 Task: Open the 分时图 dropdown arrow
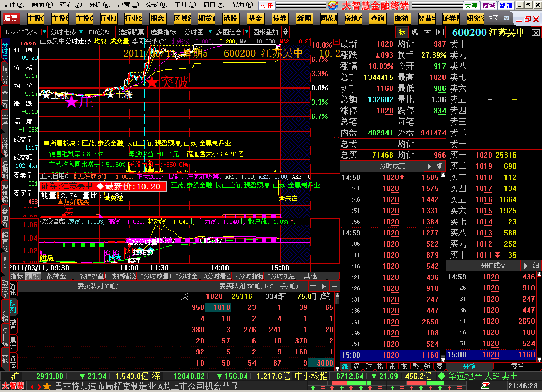click(210, 32)
